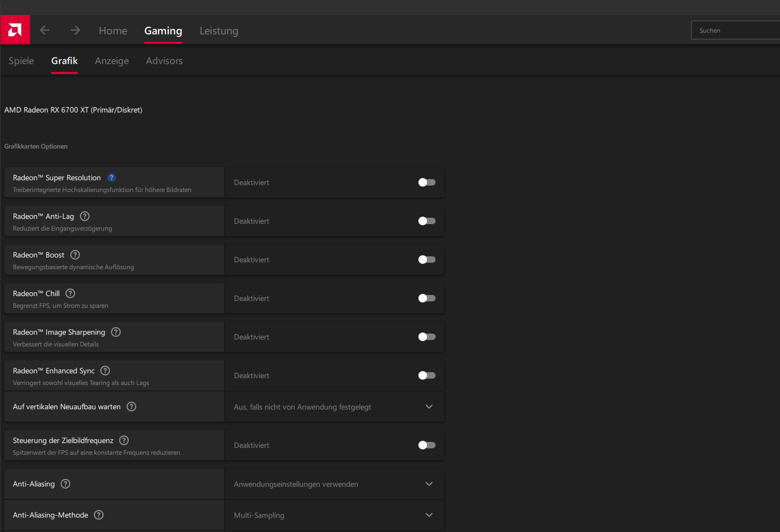This screenshot has height=532, width=780.
Task: Open the Spiele sub-tab
Action: coord(21,61)
